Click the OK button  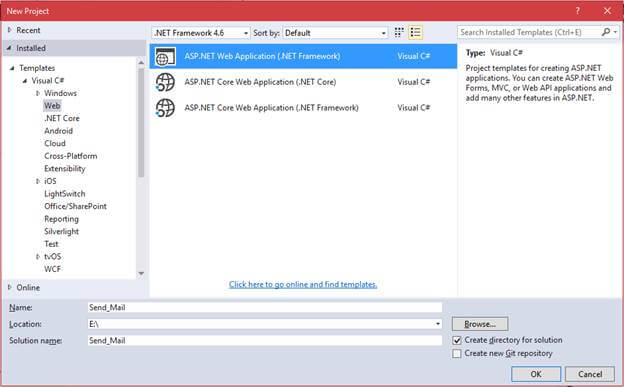click(x=536, y=374)
